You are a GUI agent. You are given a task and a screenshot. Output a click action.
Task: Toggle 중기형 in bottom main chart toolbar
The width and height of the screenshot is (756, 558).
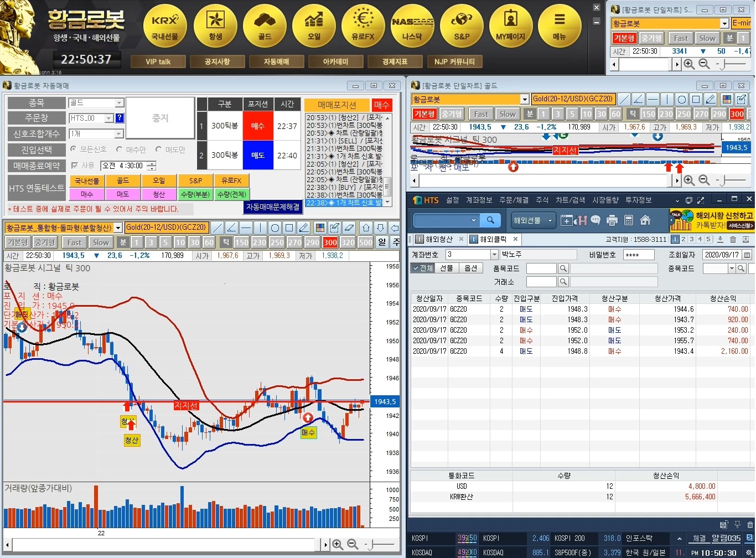pyautogui.click(x=44, y=242)
